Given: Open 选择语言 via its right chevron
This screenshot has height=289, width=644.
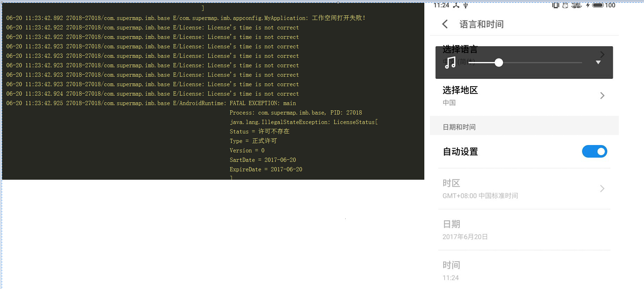Looking at the screenshot, I should tap(602, 54).
